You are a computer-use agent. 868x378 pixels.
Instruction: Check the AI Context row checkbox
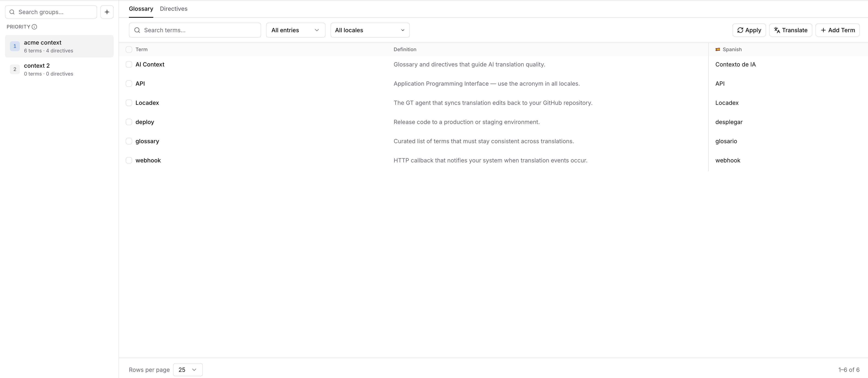point(129,64)
